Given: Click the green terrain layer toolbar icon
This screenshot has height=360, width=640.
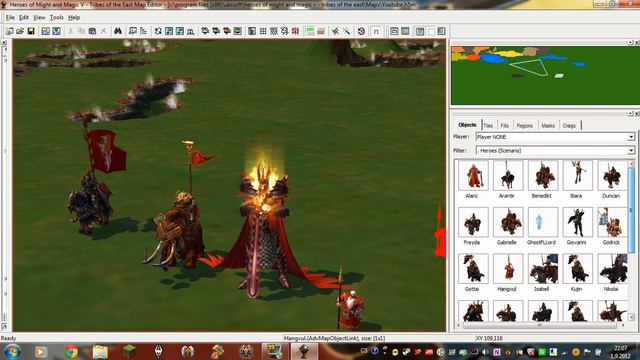Looking at the screenshot, I should [310, 31].
